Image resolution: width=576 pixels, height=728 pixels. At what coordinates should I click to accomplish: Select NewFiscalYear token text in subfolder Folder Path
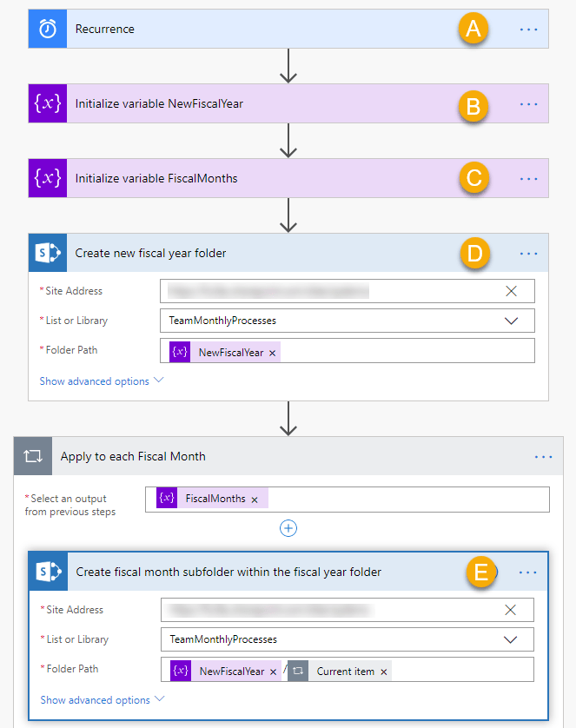pos(232,672)
